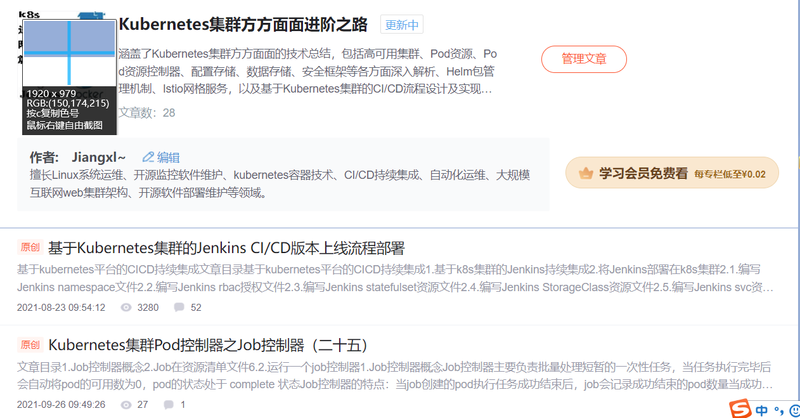Open the article Kubernetes集群Pod控制器之Job控制器（二十五）
Viewport: 800px width, 418px height.
208,346
